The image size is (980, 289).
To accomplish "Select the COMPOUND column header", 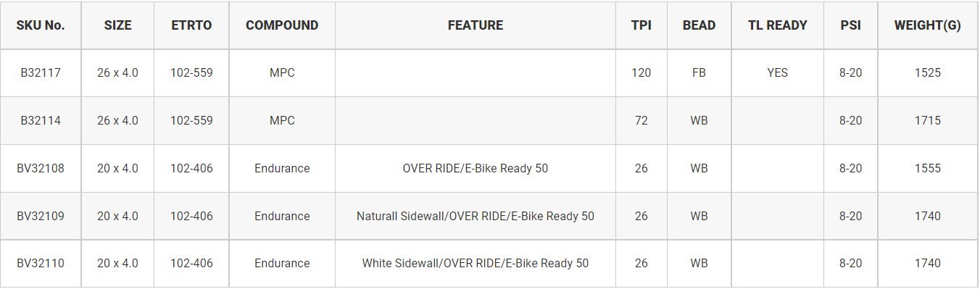I will coord(282,25).
